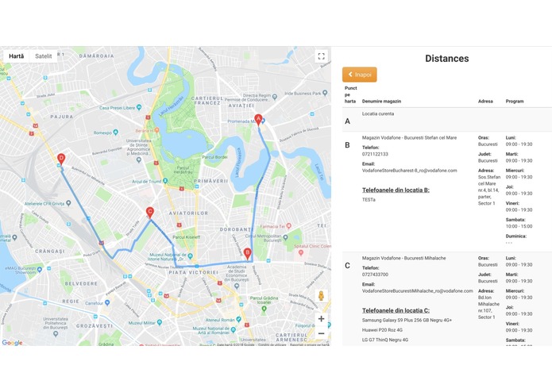Click Samsung Galaxy S9 Plus 256 GB entry
Image resolution: width=552 pixels, height=392 pixels.
(x=407, y=321)
